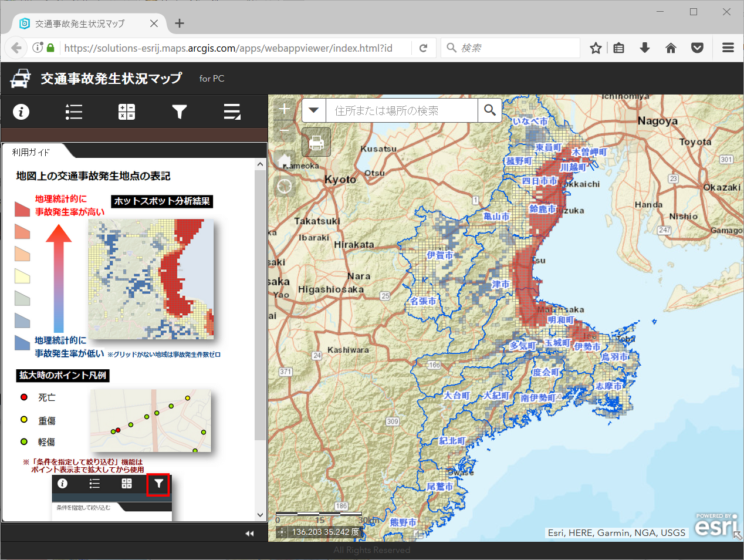Open the print widget on map

[x=316, y=142]
